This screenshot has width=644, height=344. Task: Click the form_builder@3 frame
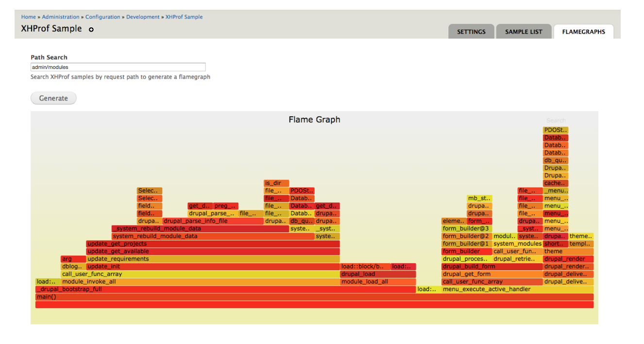click(x=467, y=229)
